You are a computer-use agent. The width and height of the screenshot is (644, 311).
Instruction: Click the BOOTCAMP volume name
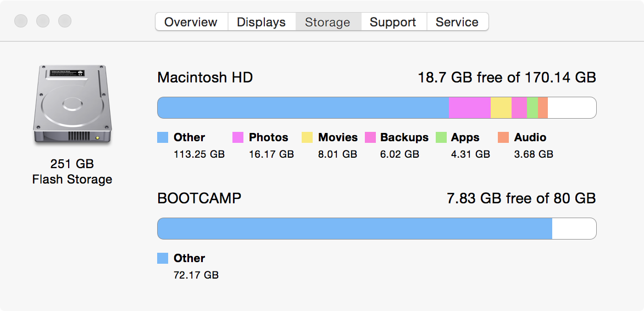(x=199, y=198)
